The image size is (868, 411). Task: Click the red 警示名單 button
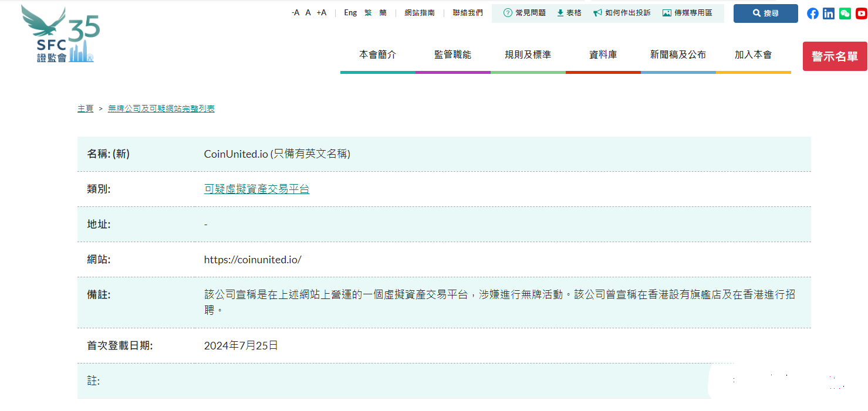[x=835, y=56]
